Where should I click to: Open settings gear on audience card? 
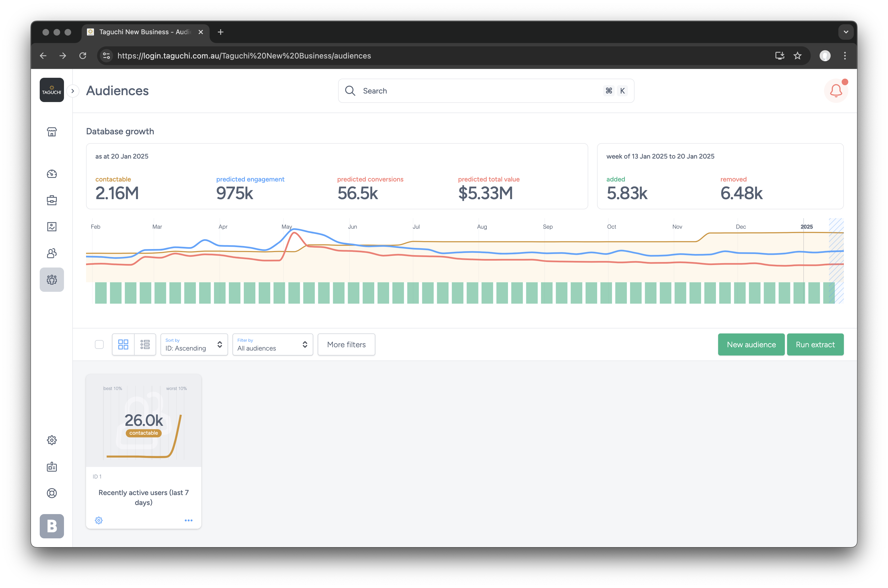click(x=99, y=520)
